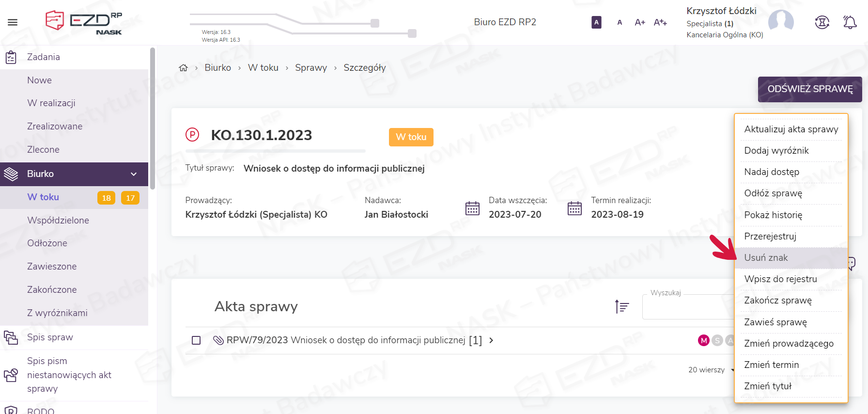The height and width of the screenshot is (414, 868).
Task: Tick the checkbox for RPW/79/2023
Action: tap(196, 340)
